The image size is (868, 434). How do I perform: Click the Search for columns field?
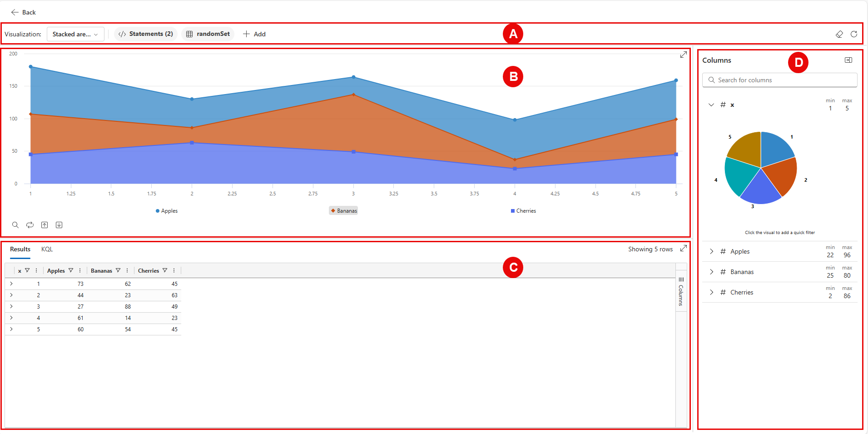(779, 80)
